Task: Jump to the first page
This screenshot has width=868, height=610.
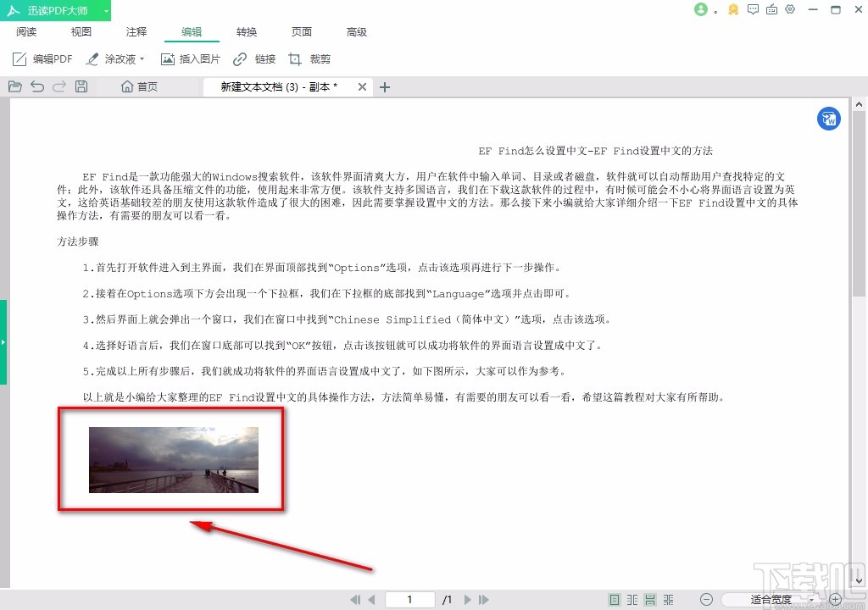Action: click(x=355, y=600)
